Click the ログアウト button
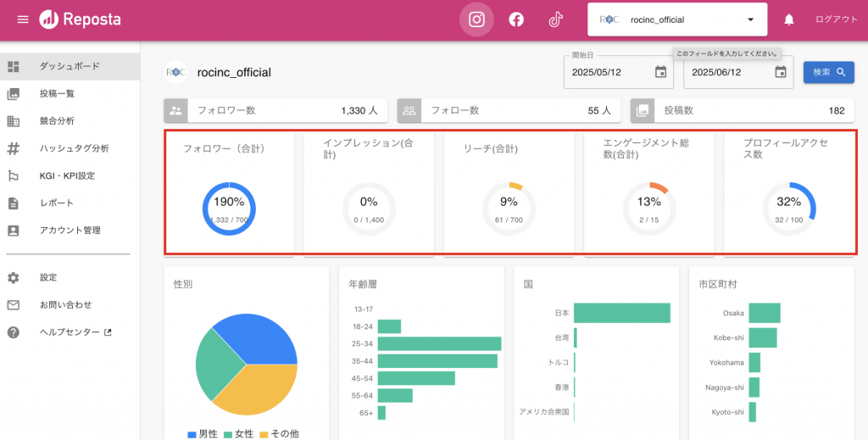The image size is (868, 440). [836, 19]
